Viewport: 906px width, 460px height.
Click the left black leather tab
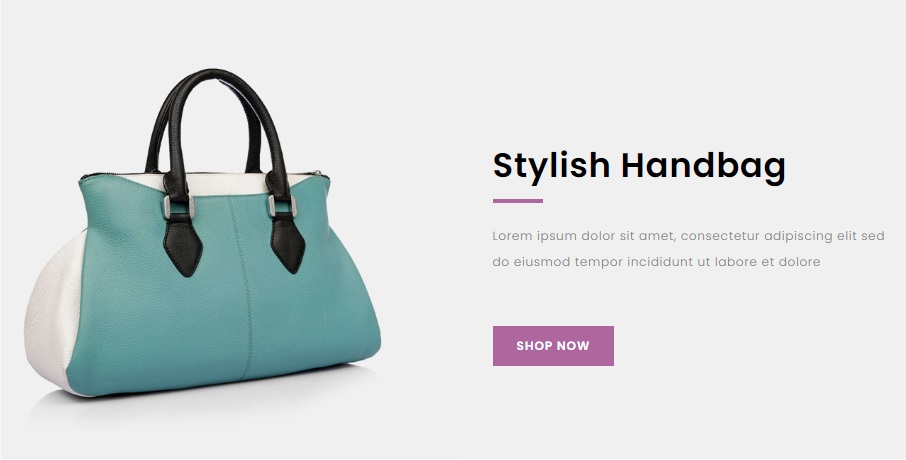[183, 246]
